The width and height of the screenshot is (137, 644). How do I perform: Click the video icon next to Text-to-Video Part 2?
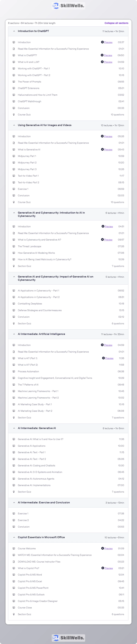coord(14,182)
